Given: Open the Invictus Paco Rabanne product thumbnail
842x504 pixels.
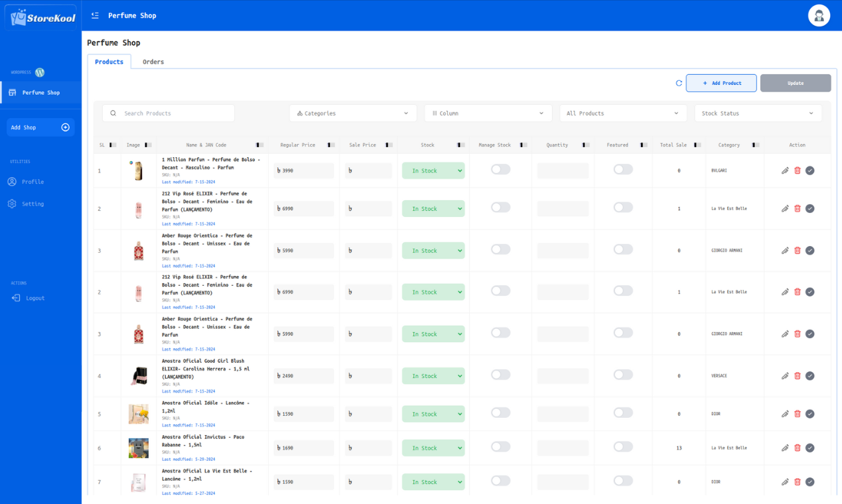Looking at the screenshot, I should coord(139,448).
